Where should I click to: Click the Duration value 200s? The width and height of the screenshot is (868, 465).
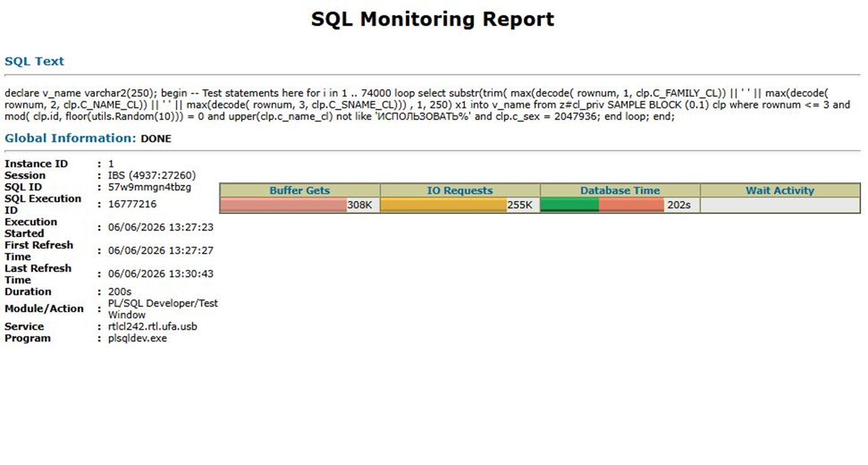[x=120, y=292]
